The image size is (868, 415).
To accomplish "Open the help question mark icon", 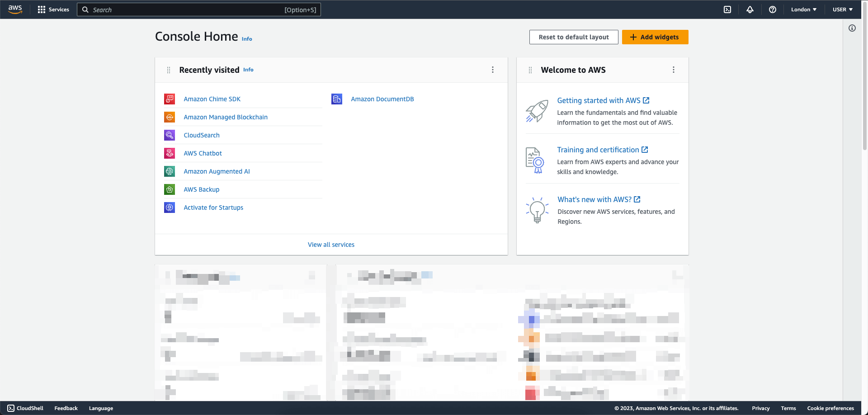I will coord(773,9).
